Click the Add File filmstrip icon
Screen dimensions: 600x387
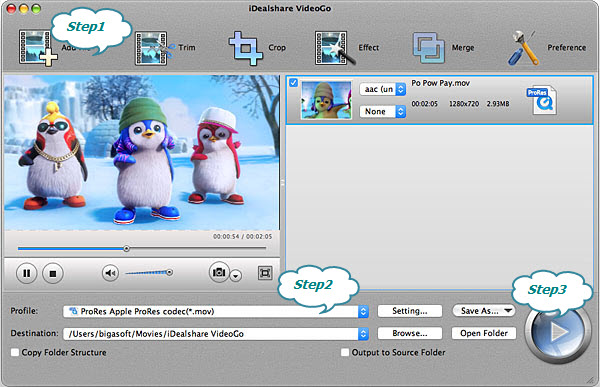click(38, 48)
